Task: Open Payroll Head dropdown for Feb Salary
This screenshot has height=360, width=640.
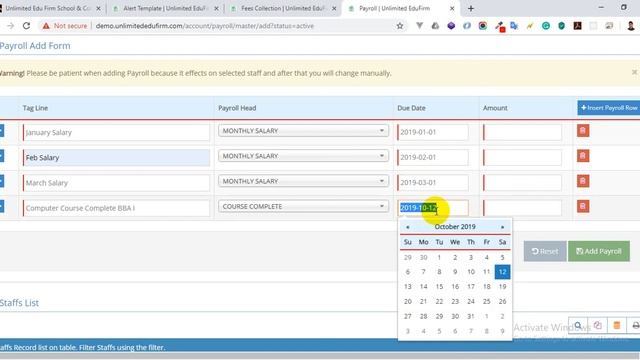Action: pos(303,156)
